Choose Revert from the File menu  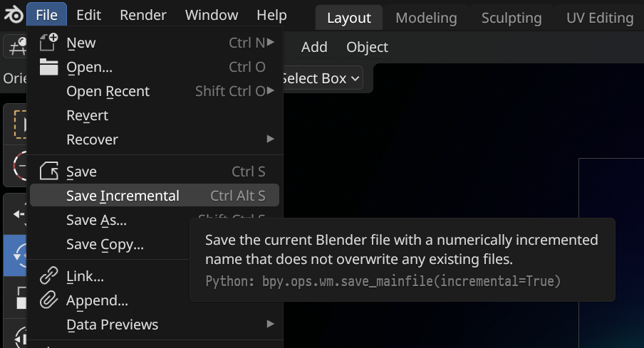[87, 115]
